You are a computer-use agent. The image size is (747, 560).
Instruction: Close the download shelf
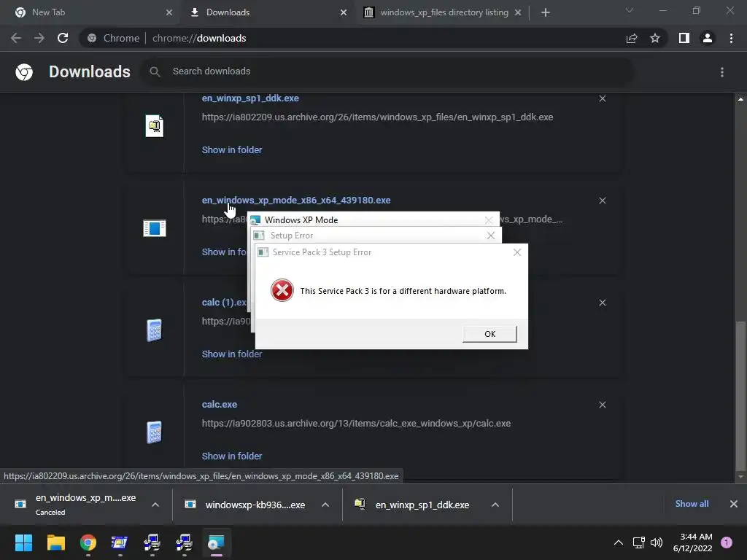(734, 504)
